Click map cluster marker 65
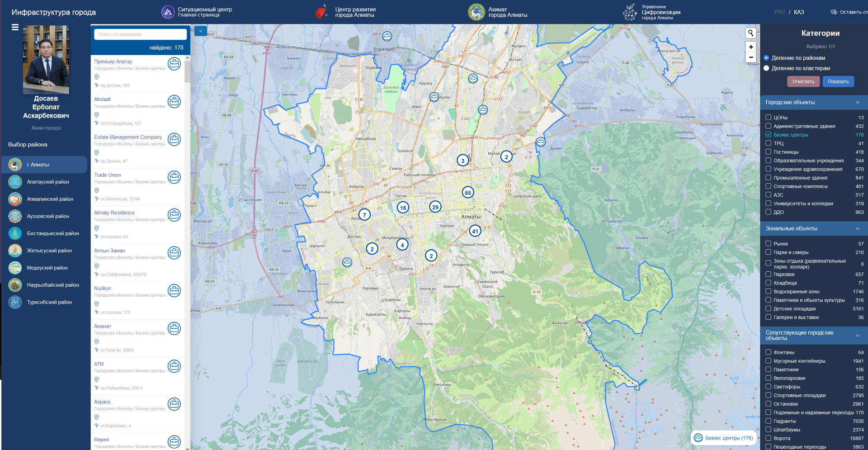The height and width of the screenshot is (450, 868). pyautogui.click(x=468, y=193)
